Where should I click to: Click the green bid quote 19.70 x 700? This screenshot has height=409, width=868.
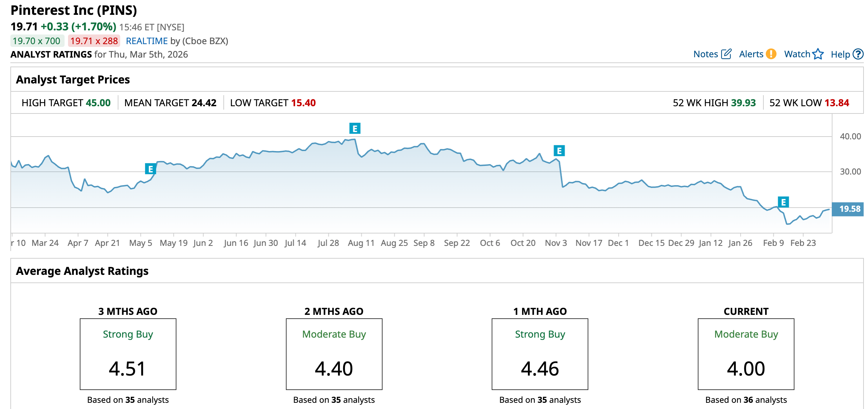(37, 41)
